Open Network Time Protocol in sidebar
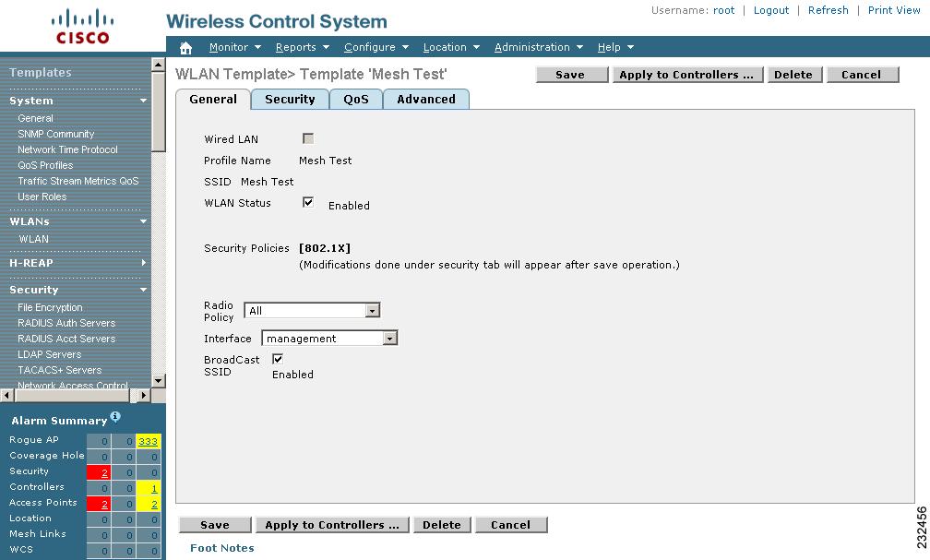 67,149
